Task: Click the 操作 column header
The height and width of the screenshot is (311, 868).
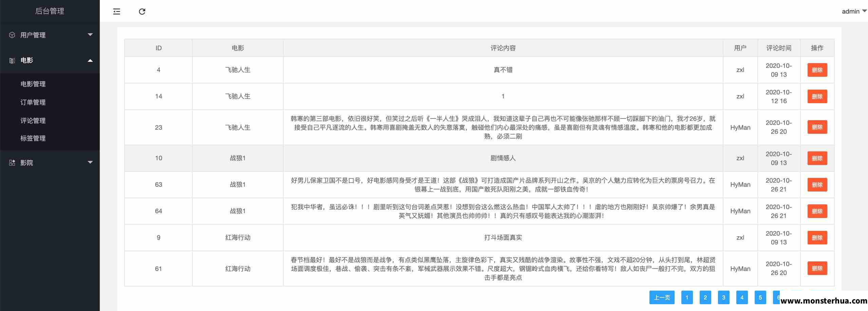Action: click(x=817, y=48)
